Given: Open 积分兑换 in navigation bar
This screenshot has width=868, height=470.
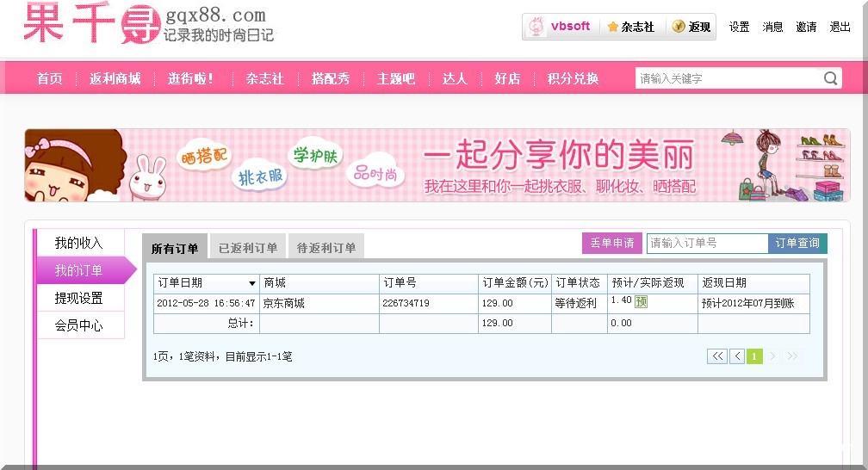Looking at the screenshot, I should coord(573,78).
